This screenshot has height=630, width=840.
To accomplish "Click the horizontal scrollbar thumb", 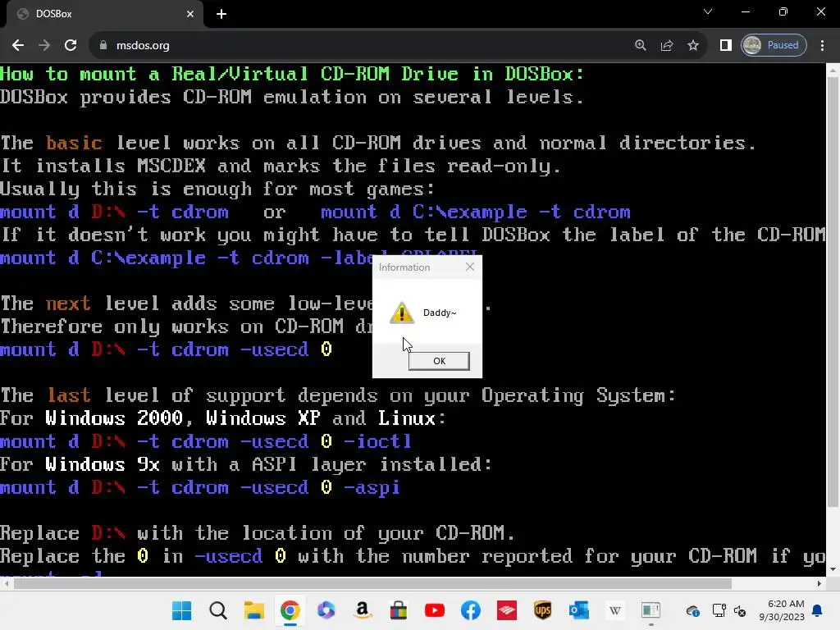I will click(372, 583).
